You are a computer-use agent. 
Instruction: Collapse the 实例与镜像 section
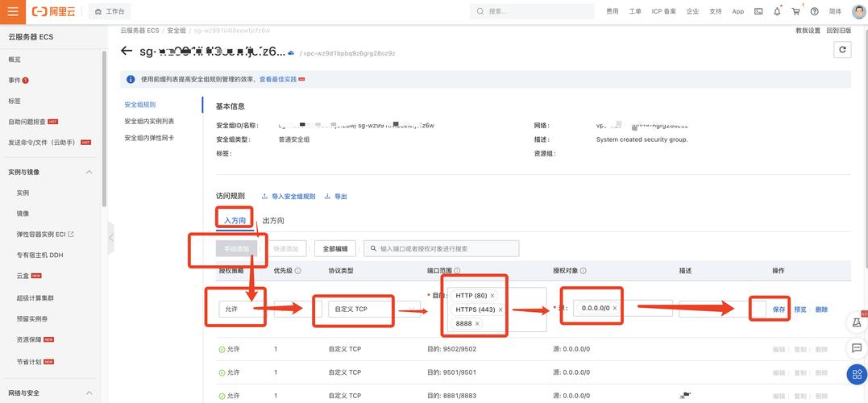click(x=89, y=172)
